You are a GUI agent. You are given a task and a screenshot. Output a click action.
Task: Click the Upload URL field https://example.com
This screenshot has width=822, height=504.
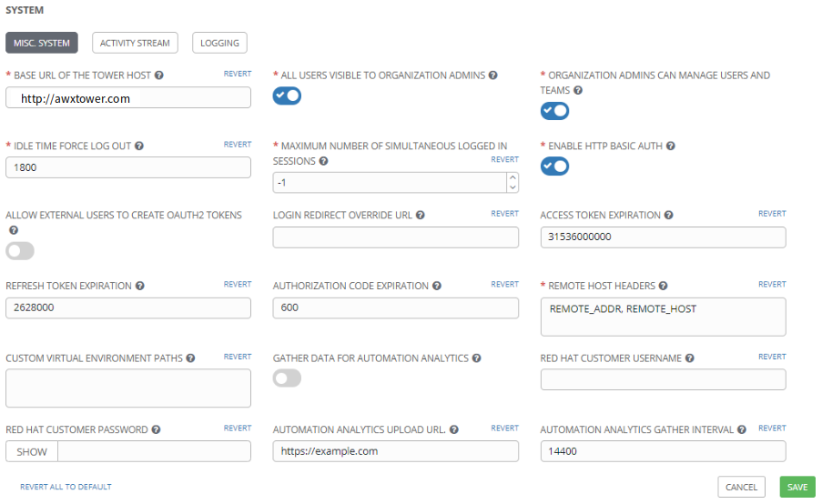[x=396, y=451]
